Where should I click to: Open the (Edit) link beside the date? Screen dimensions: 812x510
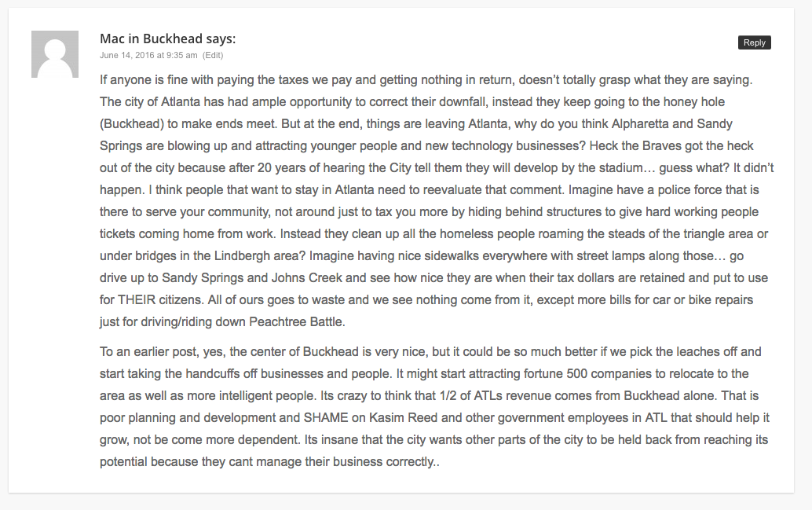tap(213, 55)
